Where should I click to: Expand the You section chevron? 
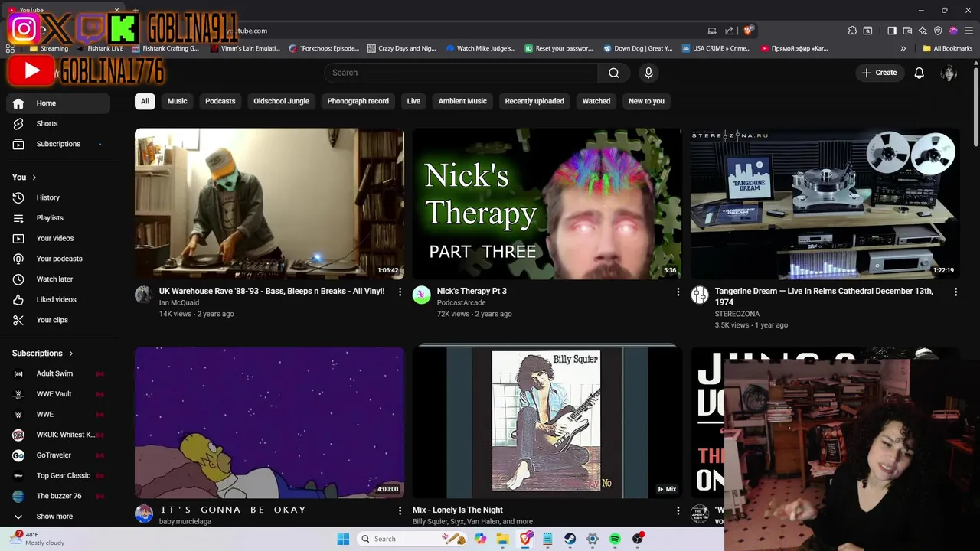click(34, 178)
